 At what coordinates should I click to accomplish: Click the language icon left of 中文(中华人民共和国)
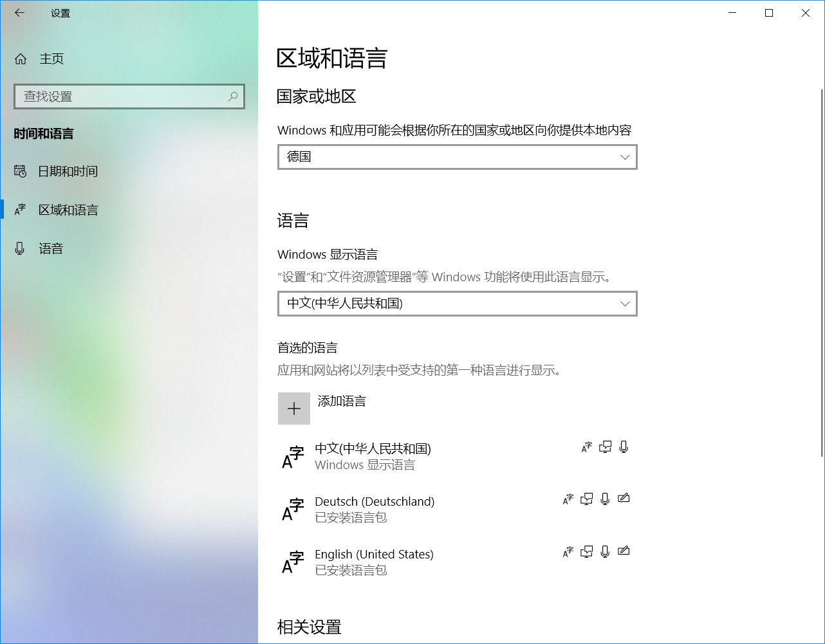[293, 457]
